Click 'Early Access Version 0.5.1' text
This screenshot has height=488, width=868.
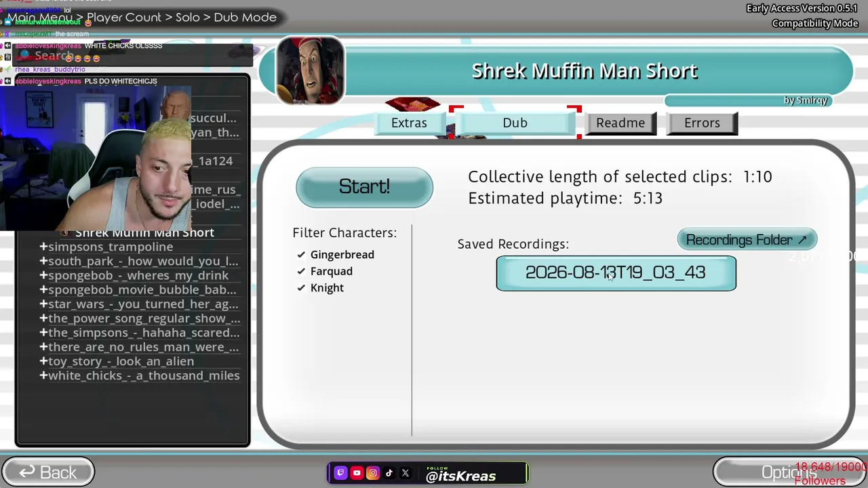pos(802,8)
